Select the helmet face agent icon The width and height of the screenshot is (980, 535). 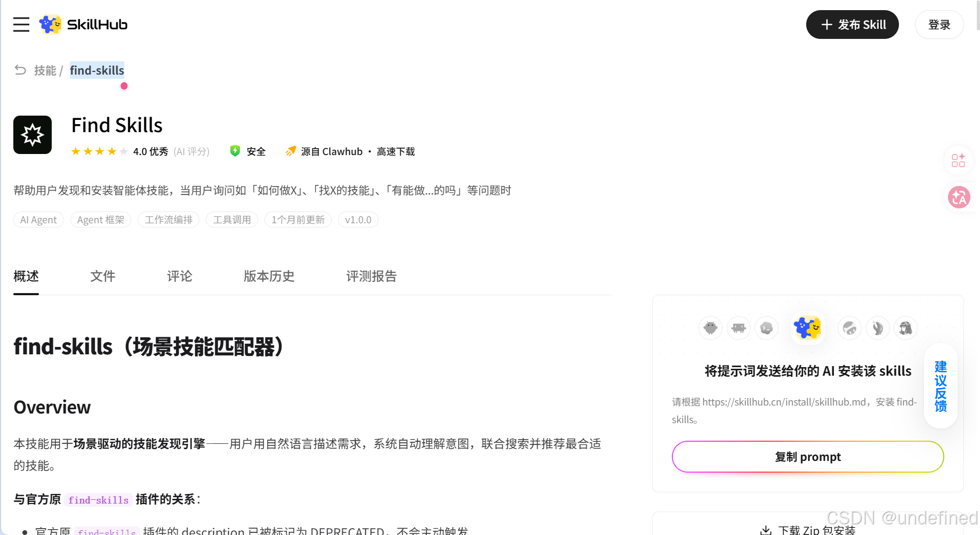click(x=849, y=328)
